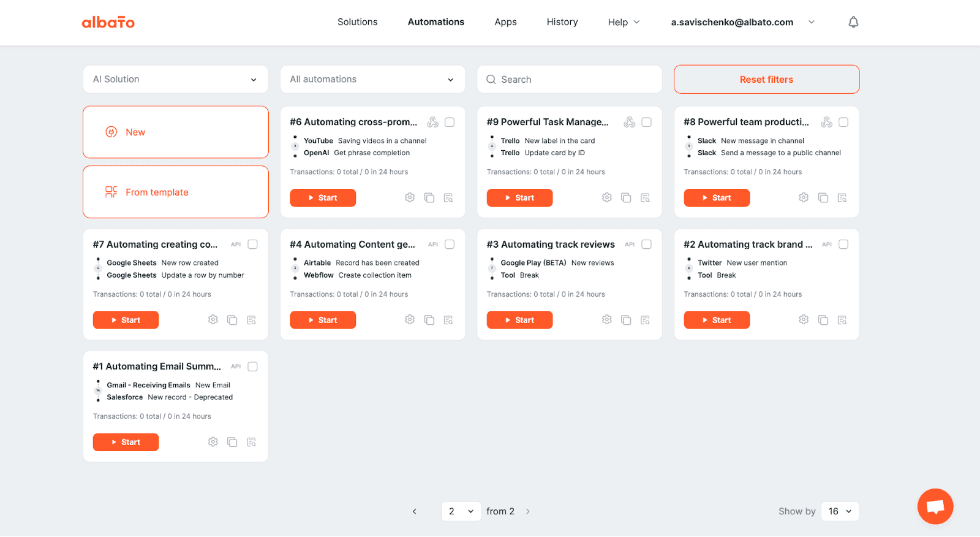Start the #1 Automating Email Summ automation
Screen dimensions: 980x537
pyautogui.click(x=126, y=442)
